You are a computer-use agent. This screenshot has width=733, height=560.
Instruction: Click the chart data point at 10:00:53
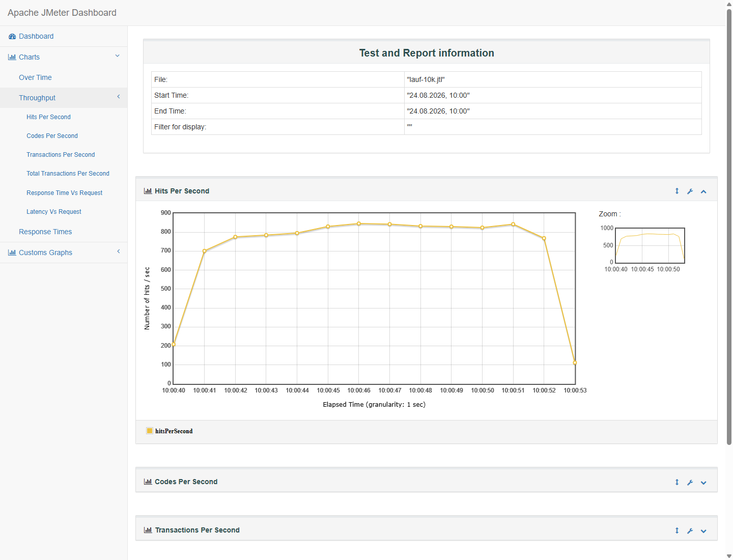(x=575, y=363)
